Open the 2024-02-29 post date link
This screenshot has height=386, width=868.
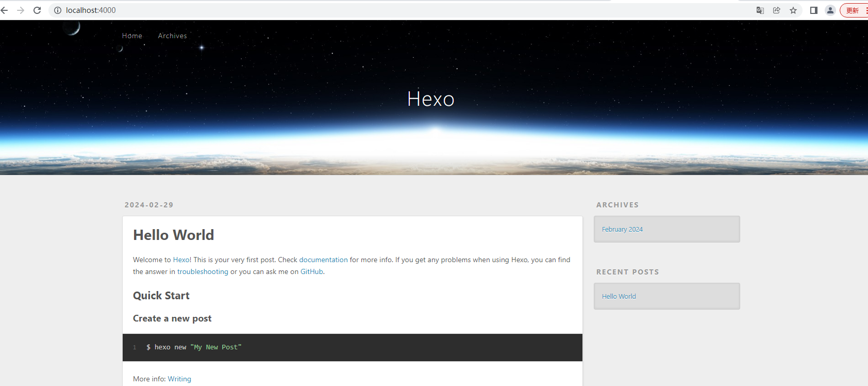pyautogui.click(x=149, y=205)
